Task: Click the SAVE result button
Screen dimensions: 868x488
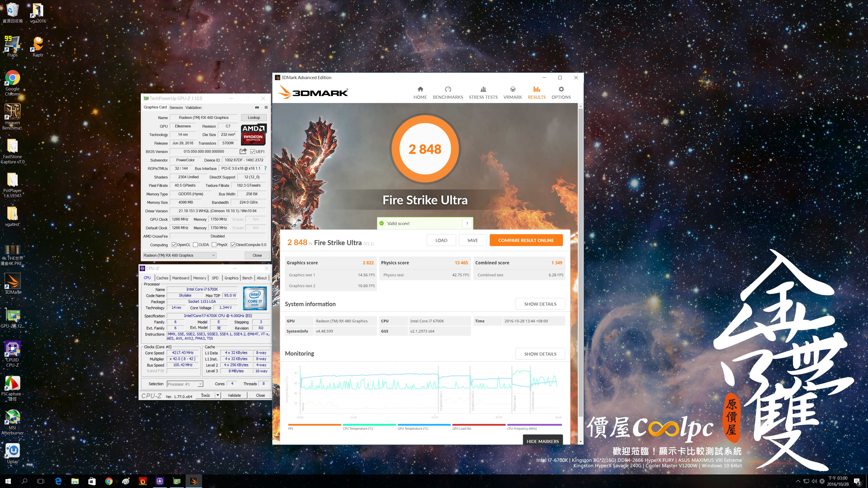Action: point(472,240)
